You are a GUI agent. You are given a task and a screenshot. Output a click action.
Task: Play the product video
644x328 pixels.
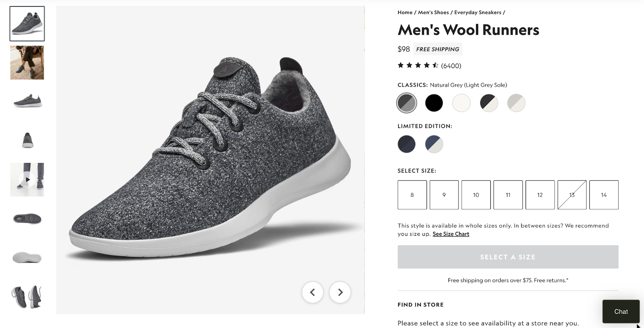click(27, 180)
